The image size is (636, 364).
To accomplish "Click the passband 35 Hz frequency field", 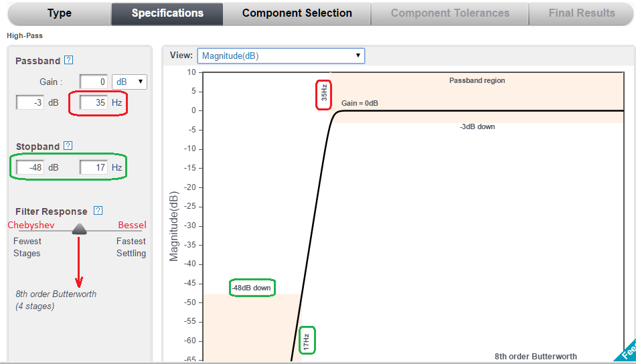I will point(93,102).
